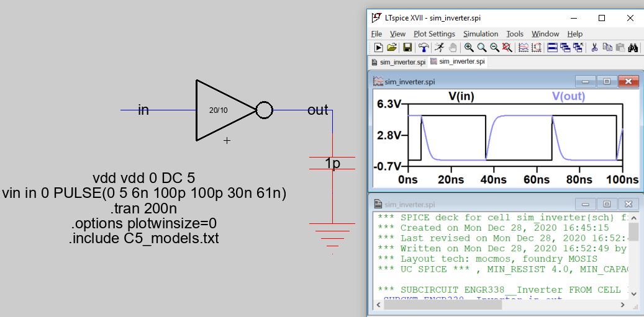Select the 'in' wire label
The image size is (644, 317).
coord(143,110)
